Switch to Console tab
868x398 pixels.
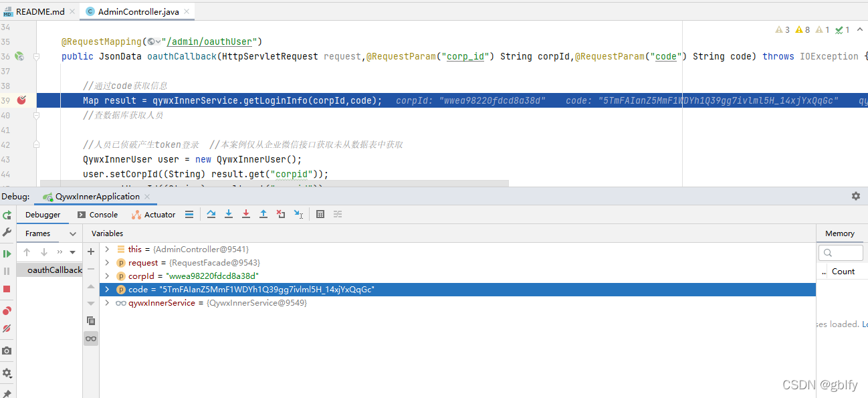point(98,215)
